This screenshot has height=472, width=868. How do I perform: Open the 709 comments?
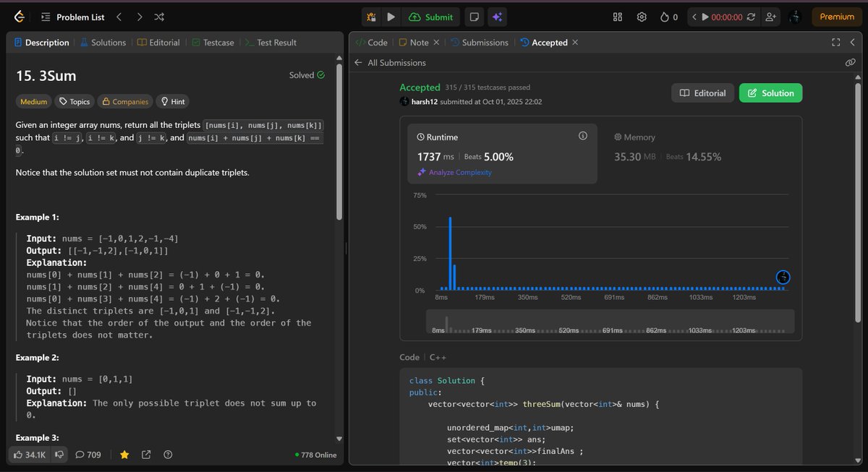88,455
